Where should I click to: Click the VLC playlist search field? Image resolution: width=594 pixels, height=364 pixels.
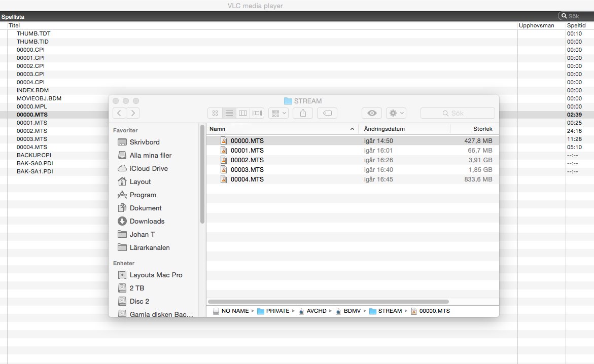[x=578, y=16]
